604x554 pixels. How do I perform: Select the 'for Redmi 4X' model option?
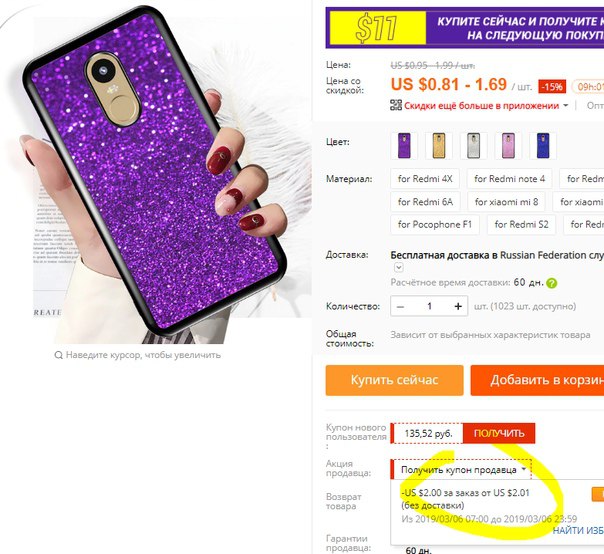425,179
